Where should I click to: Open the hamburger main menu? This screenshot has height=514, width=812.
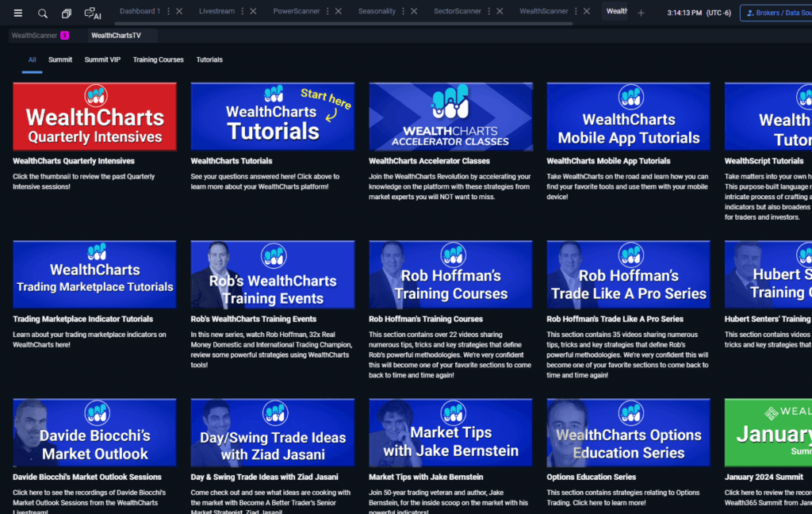(x=18, y=13)
